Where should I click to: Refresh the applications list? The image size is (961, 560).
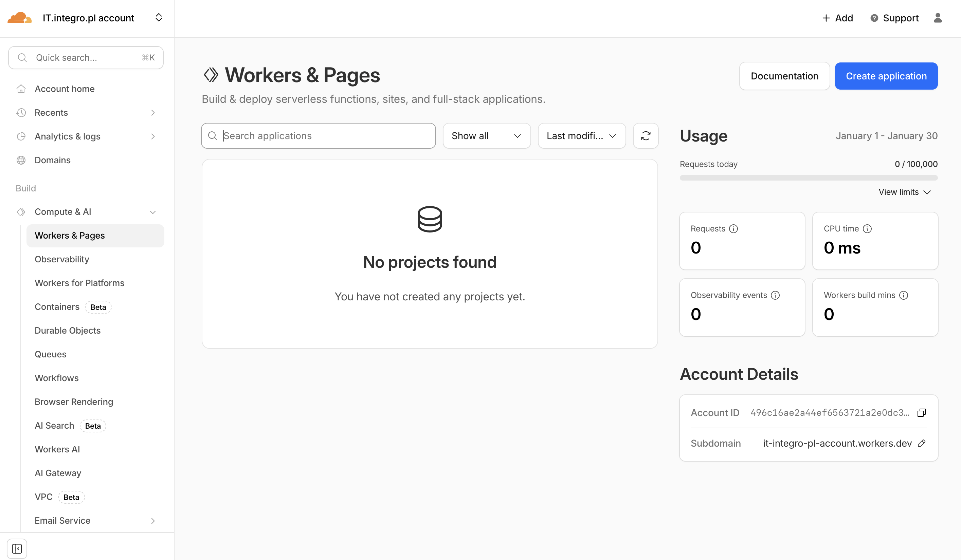(x=646, y=136)
